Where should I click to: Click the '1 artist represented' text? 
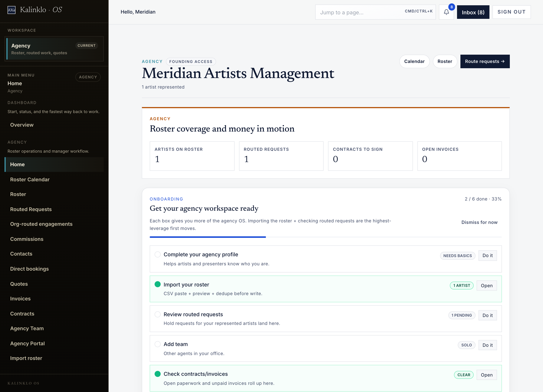163,87
